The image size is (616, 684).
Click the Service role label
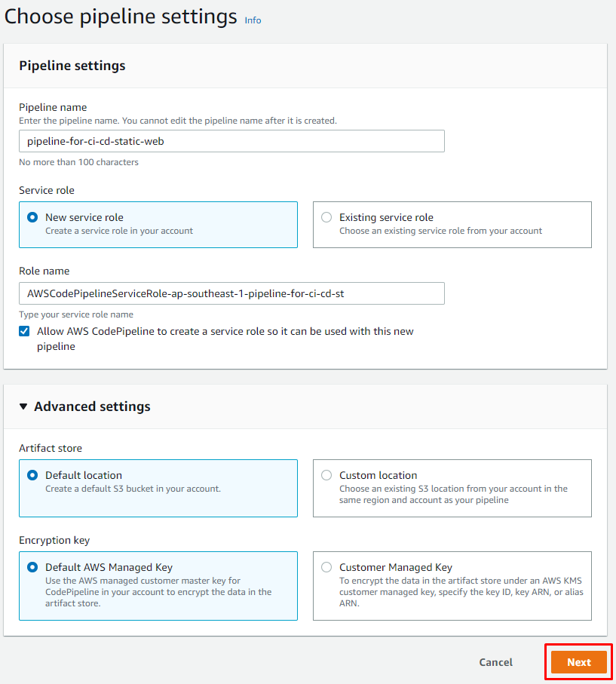(x=47, y=190)
